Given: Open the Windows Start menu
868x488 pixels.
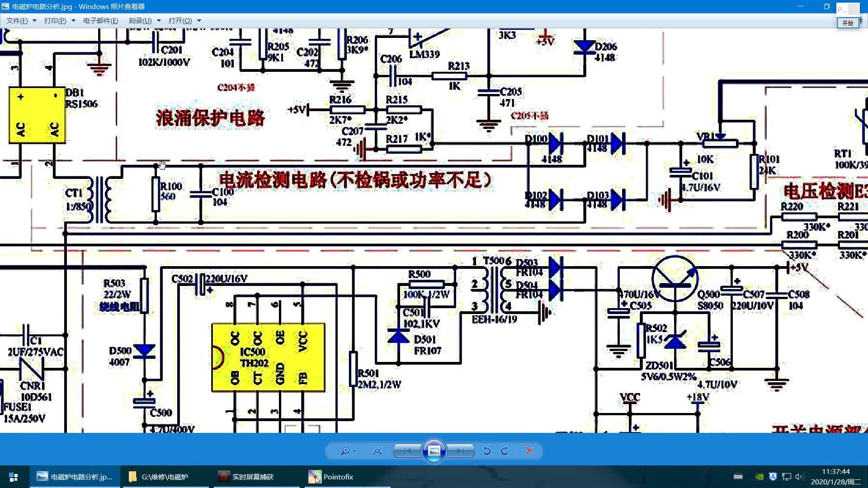Looking at the screenshot, I should [13, 477].
